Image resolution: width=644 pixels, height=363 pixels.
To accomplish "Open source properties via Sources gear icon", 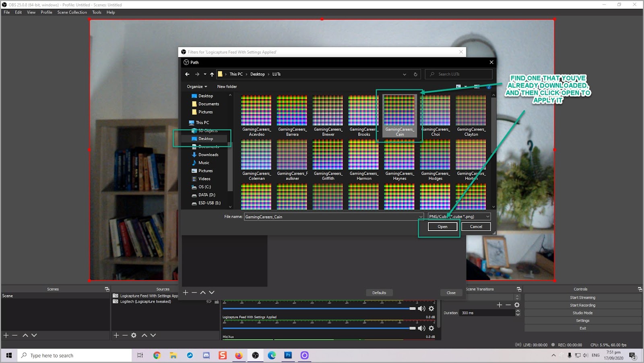I will (134, 335).
